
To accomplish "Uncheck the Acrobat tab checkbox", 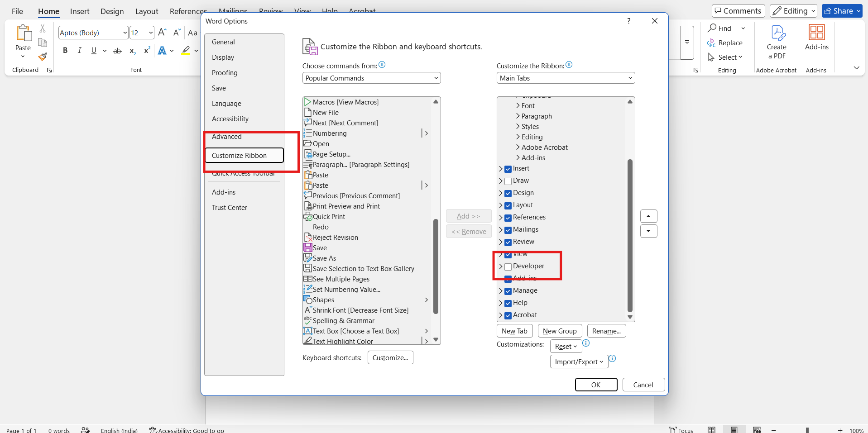I will (x=508, y=316).
